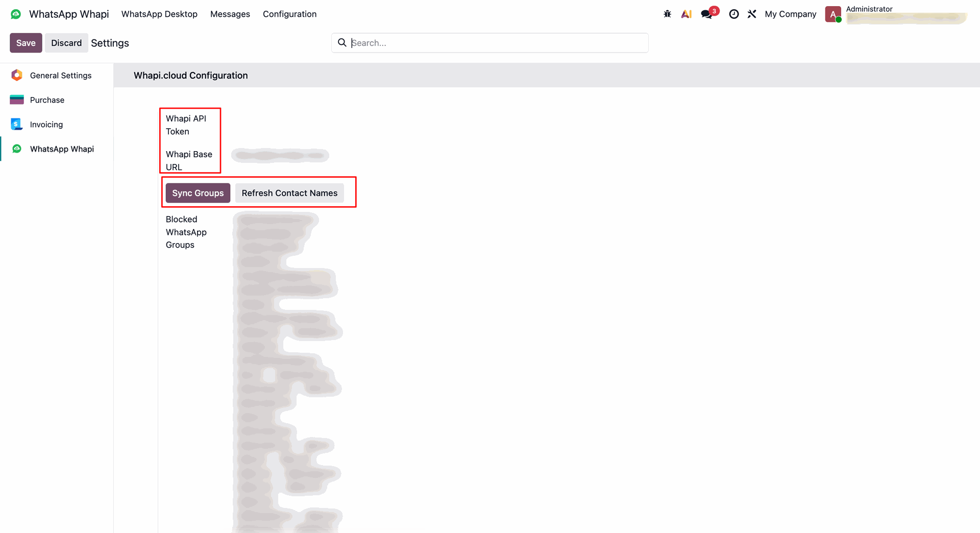Open the activities clock icon

tap(734, 14)
